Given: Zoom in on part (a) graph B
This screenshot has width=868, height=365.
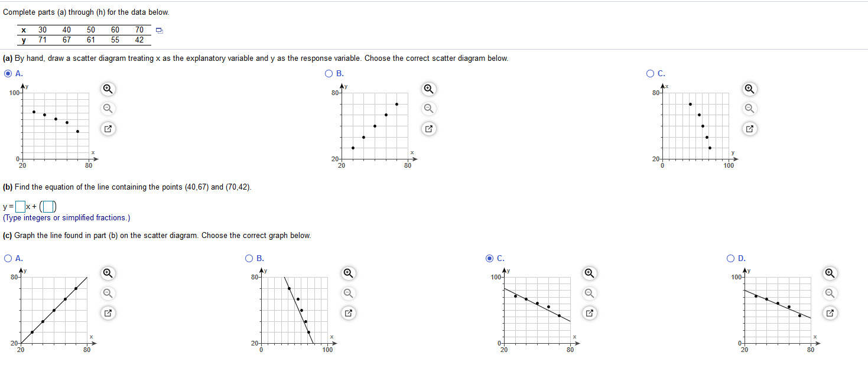Looking at the screenshot, I should pyautogui.click(x=430, y=89).
